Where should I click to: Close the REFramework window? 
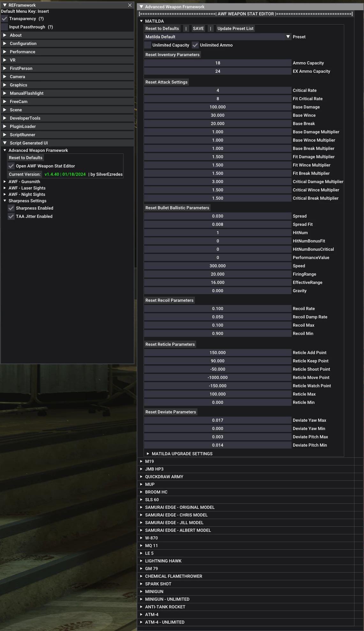click(130, 5)
